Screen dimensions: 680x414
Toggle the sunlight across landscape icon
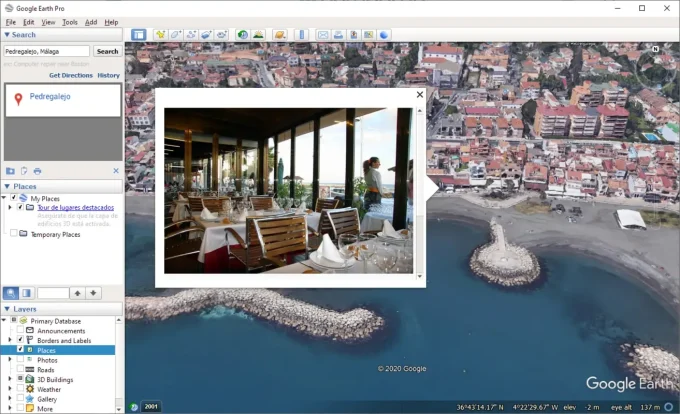click(x=258, y=35)
